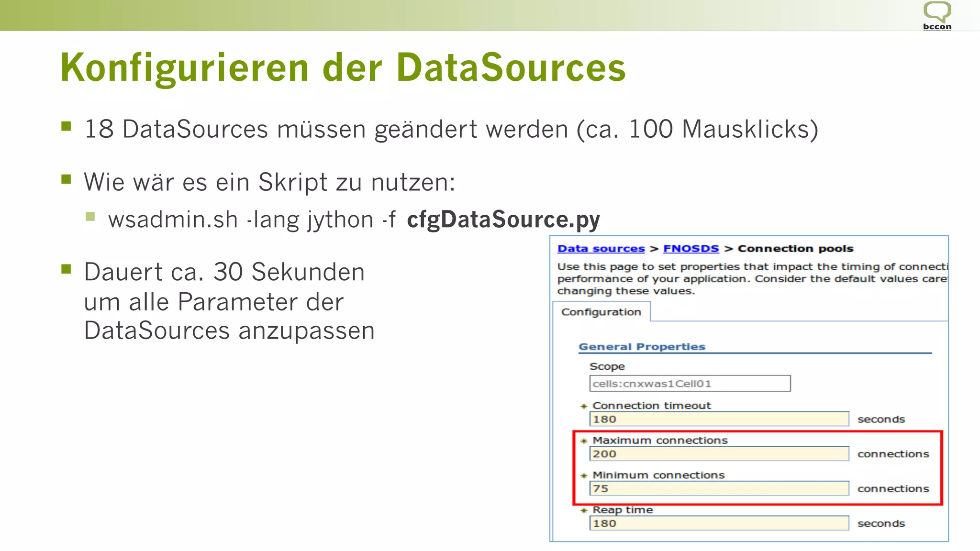Image resolution: width=980 pixels, height=551 pixels.
Task: Open the FNOSDS breadcrumb link
Action: point(691,249)
